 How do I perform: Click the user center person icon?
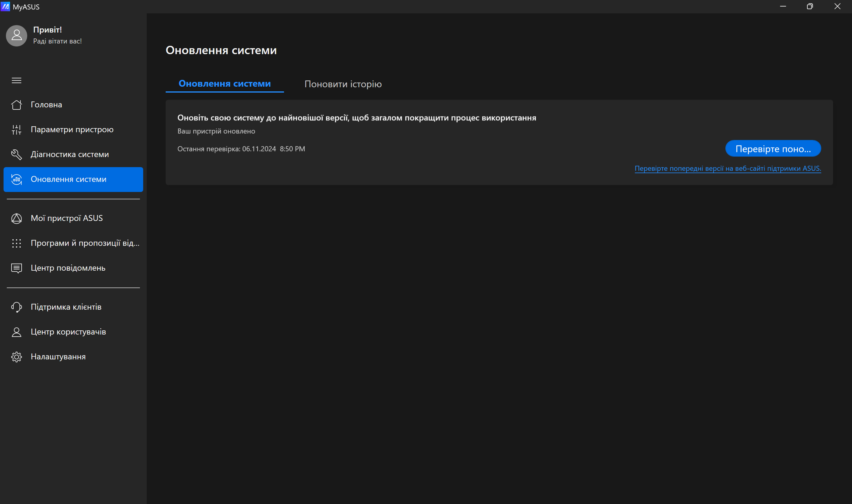16,332
